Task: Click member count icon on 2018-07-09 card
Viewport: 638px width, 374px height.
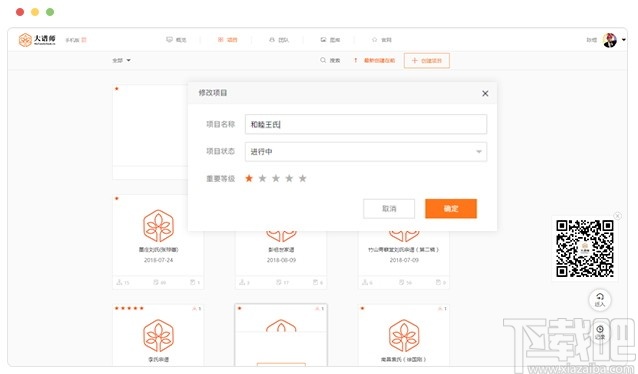Action: 365,282
